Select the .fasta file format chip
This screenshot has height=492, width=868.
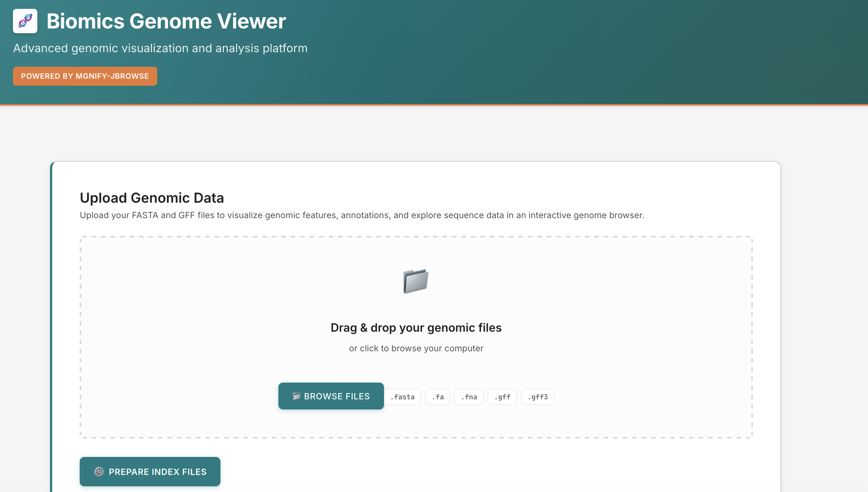(402, 397)
